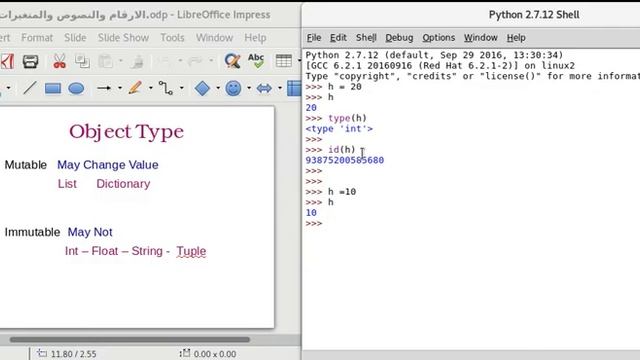
Task: Select the Ellipse drawing tool
Action: pos(76,88)
